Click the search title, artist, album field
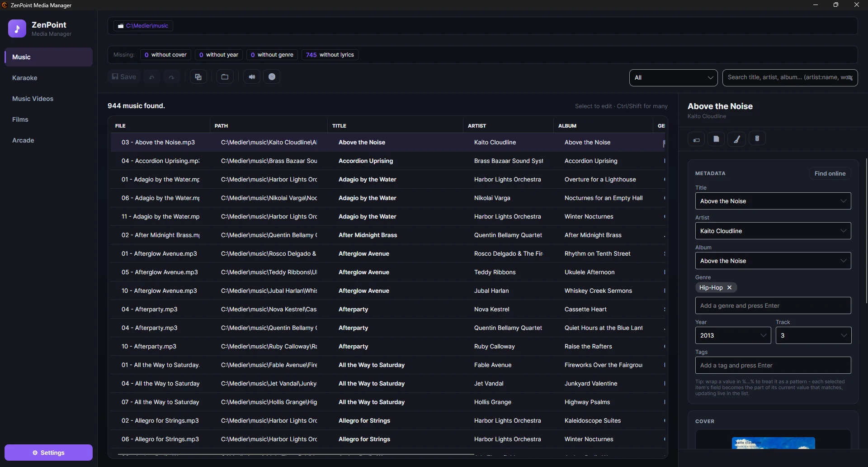 click(790, 77)
